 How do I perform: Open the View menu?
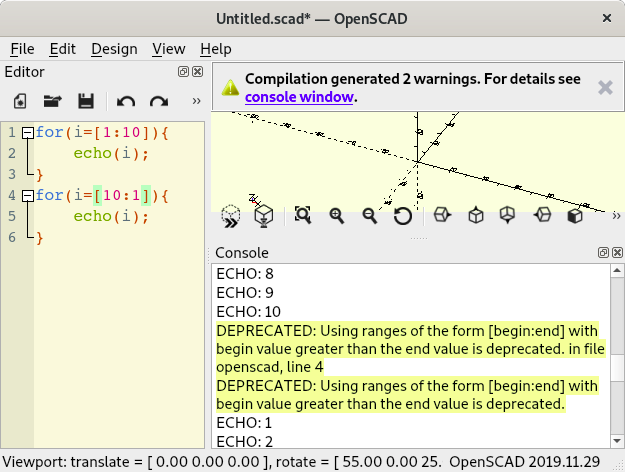pos(168,48)
